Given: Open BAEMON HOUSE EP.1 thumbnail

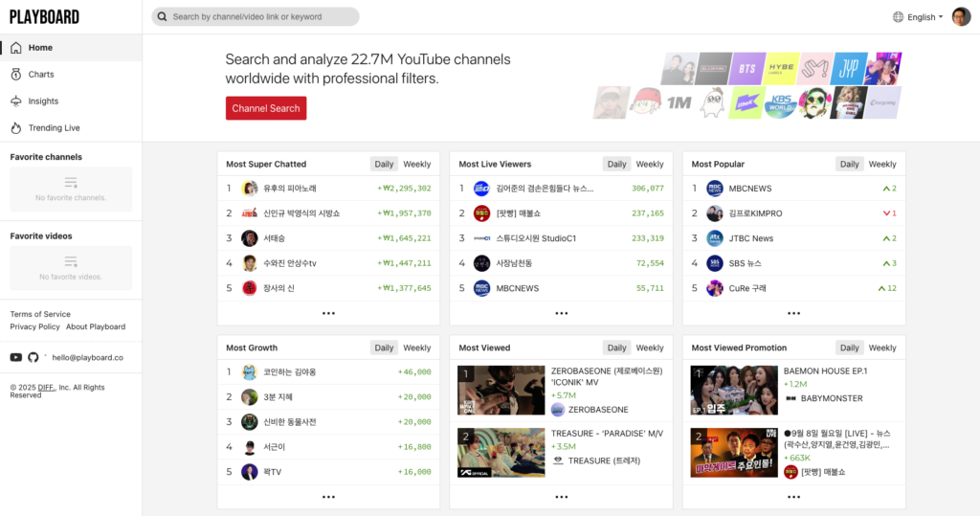Looking at the screenshot, I should 734,391.
